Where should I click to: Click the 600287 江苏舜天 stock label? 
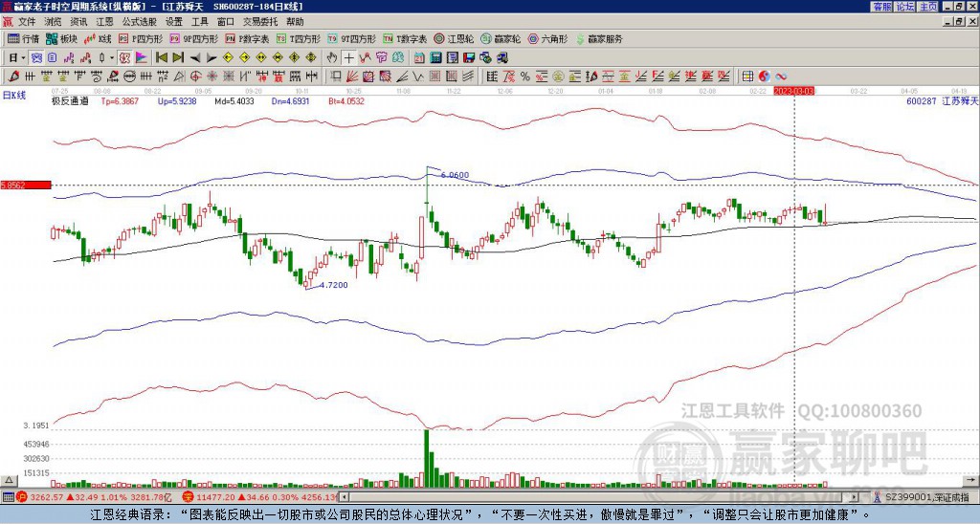coord(942,101)
